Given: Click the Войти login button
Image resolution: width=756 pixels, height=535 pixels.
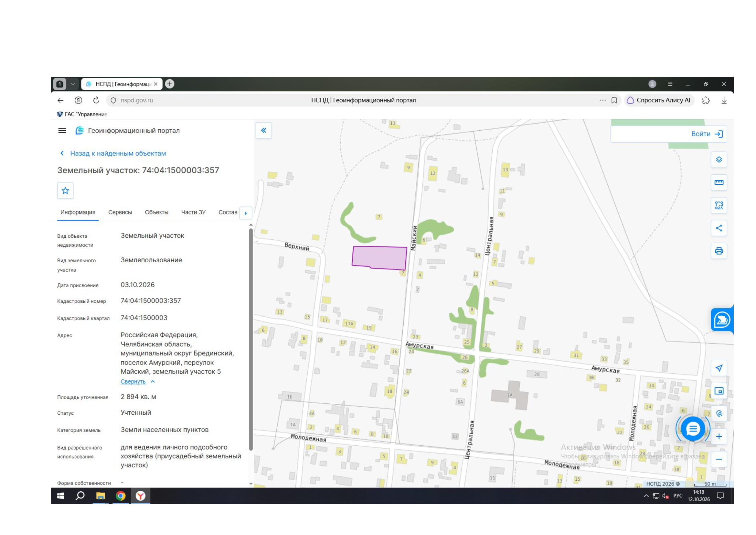Looking at the screenshot, I should coord(707,134).
